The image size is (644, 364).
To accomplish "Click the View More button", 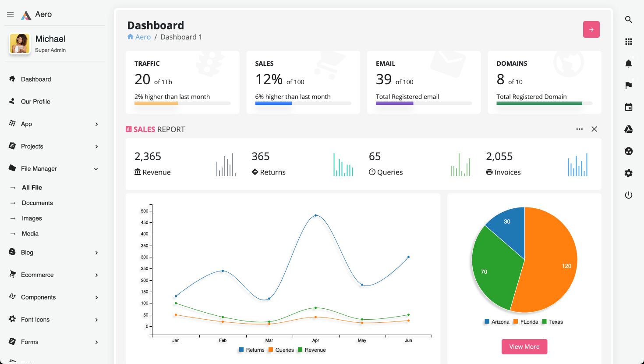I will (524, 346).
